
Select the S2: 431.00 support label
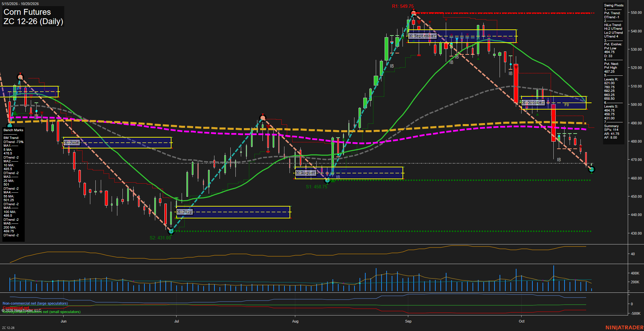coord(160,238)
